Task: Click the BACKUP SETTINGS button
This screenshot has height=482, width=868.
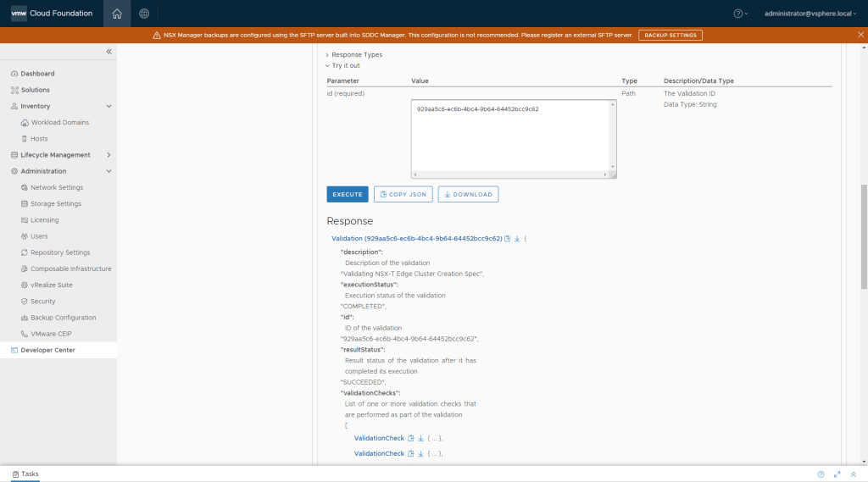Action: [670, 35]
